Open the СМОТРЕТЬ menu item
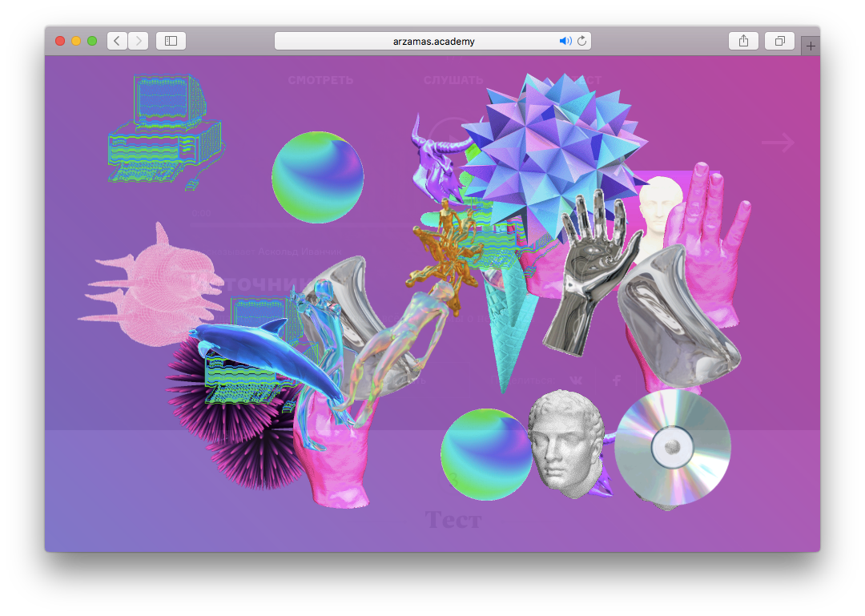The height and width of the screenshot is (616, 865). pos(320,80)
